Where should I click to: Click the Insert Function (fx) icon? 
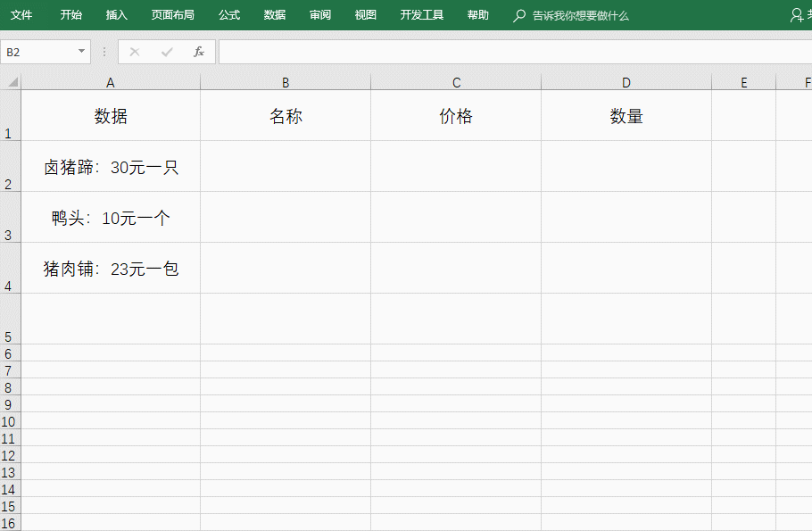199,52
